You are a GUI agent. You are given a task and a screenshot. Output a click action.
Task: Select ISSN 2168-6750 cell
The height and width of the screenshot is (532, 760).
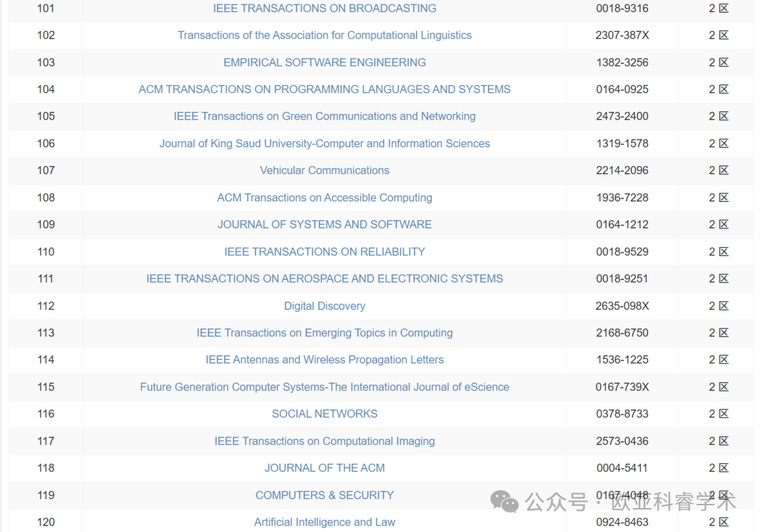622,333
